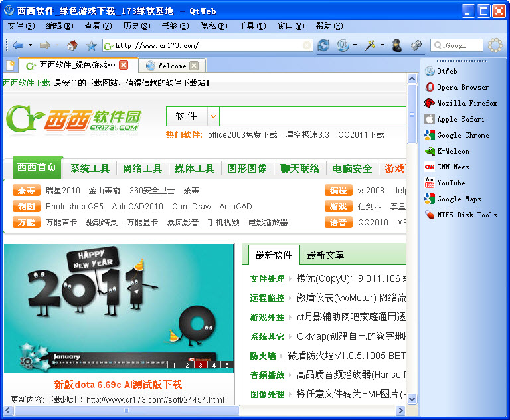Open the 编辑(E) menu
Image resolution: width=510 pixels, height=420 pixels.
point(60,26)
